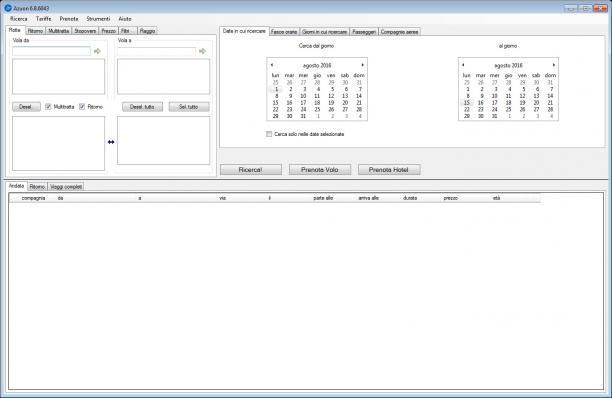This screenshot has height=398, width=612.
Task: Open the Prenota menu
Action: coord(69,19)
